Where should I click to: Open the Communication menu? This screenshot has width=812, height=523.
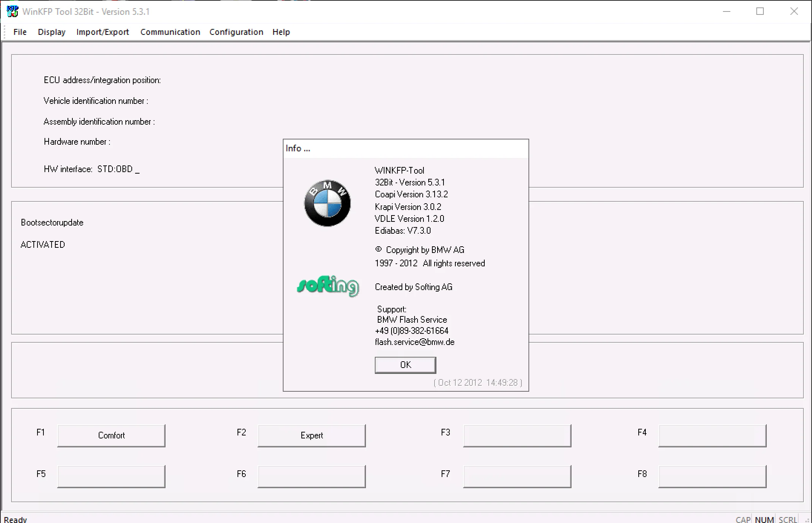coord(170,32)
